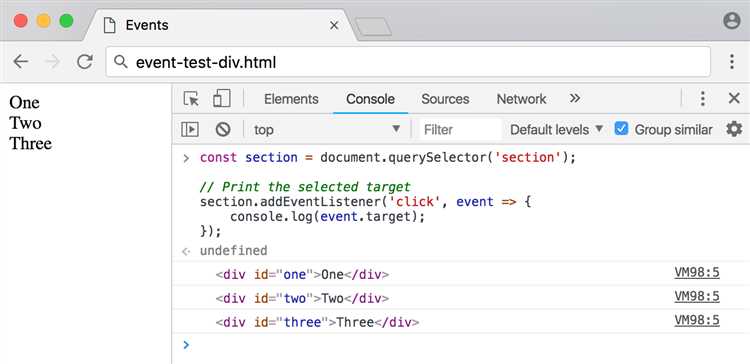Click the address bar event-test-div.html
Screen dimensions: 750x364
pos(408,62)
